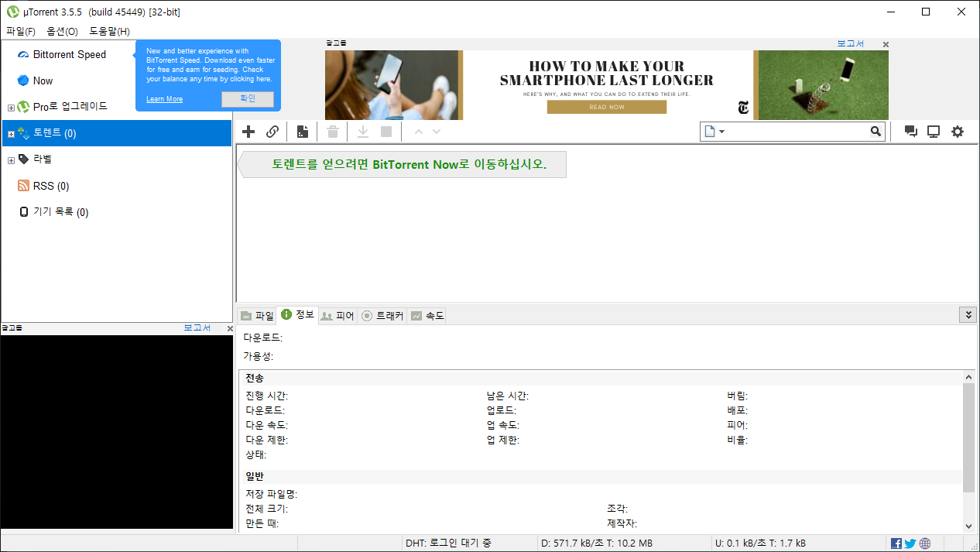The height and width of the screenshot is (552, 980).
Task: Switch to the 트래커 tab
Action: [382, 315]
